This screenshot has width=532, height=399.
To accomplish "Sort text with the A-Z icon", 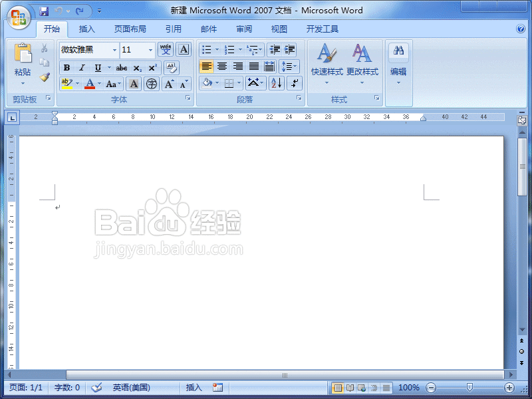I will (x=277, y=83).
